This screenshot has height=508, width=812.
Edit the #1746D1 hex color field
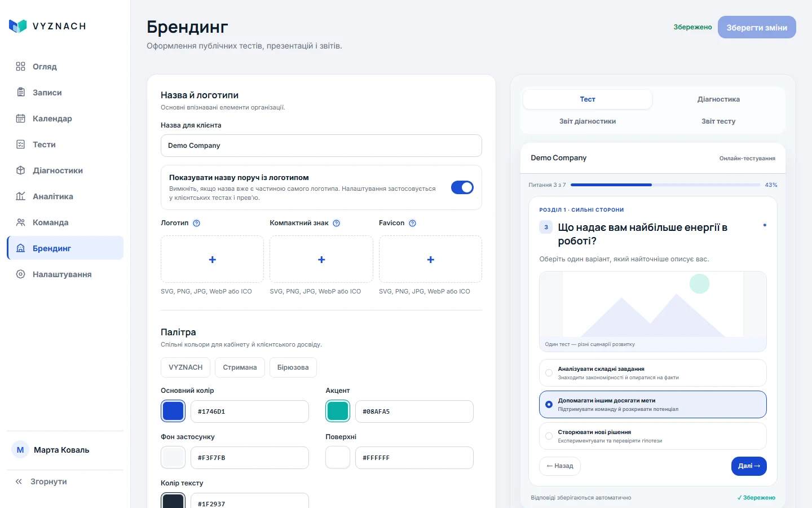coord(250,411)
